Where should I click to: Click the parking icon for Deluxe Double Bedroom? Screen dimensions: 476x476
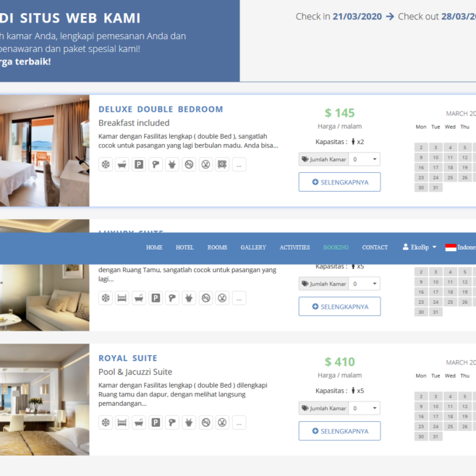coord(139,164)
